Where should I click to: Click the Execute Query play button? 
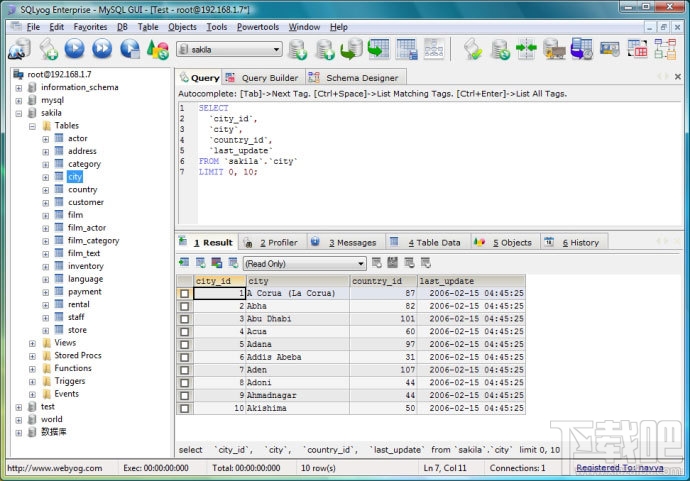pos(75,48)
